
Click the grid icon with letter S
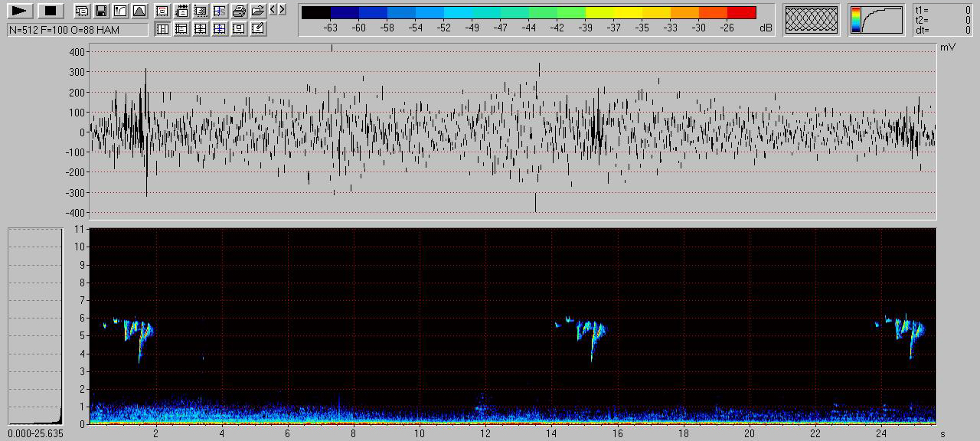[220, 11]
